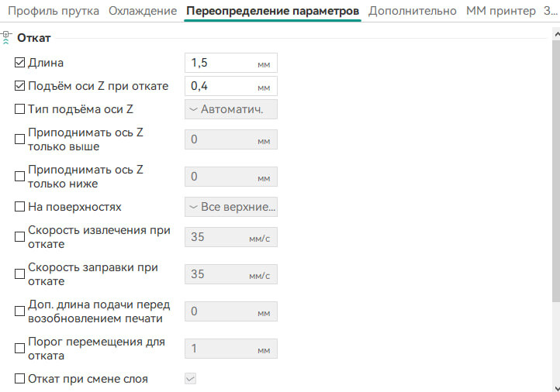Click the На поверхностях label
This screenshot has width=560, height=392.
(74, 207)
